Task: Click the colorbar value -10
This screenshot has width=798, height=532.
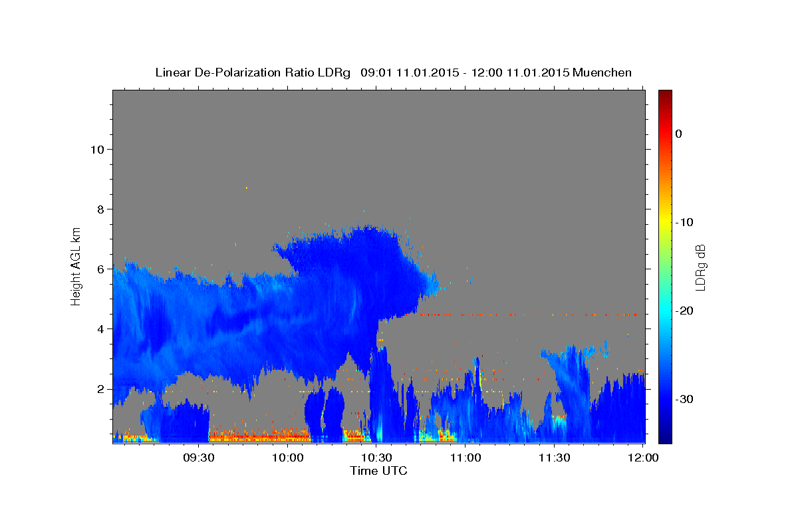Action: [684, 222]
